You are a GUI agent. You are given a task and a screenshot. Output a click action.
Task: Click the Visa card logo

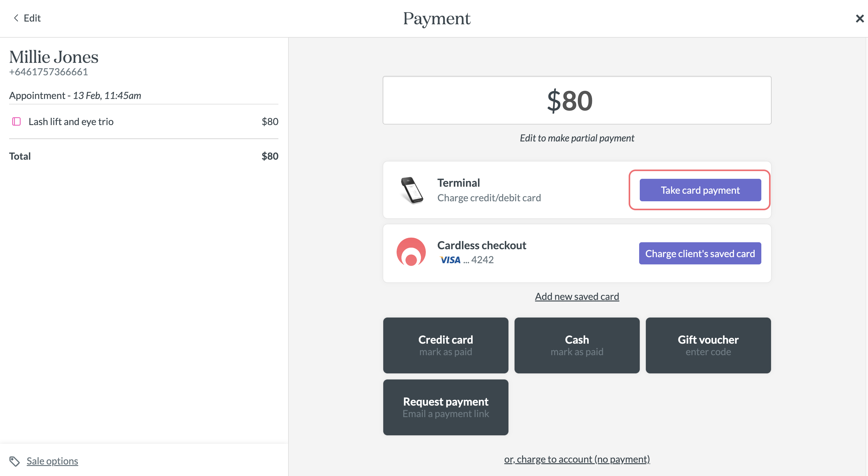pos(450,260)
